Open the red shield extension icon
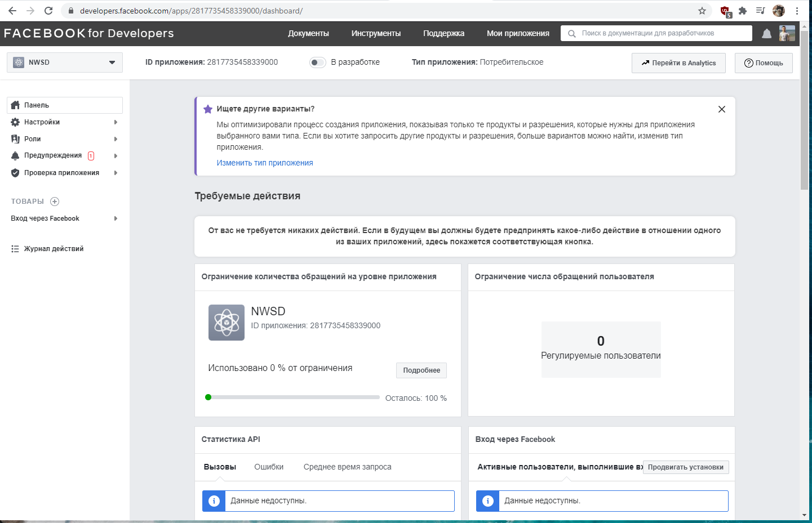This screenshot has width=812, height=523. click(725, 11)
